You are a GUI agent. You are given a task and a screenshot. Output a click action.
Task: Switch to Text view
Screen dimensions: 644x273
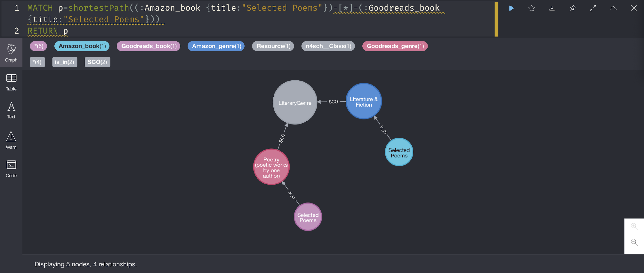pos(11,110)
